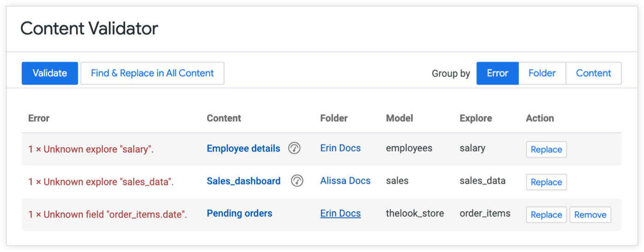Open the Sales_dashboard content link
This screenshot has width=644, height=252.
[x=243, y=181]
